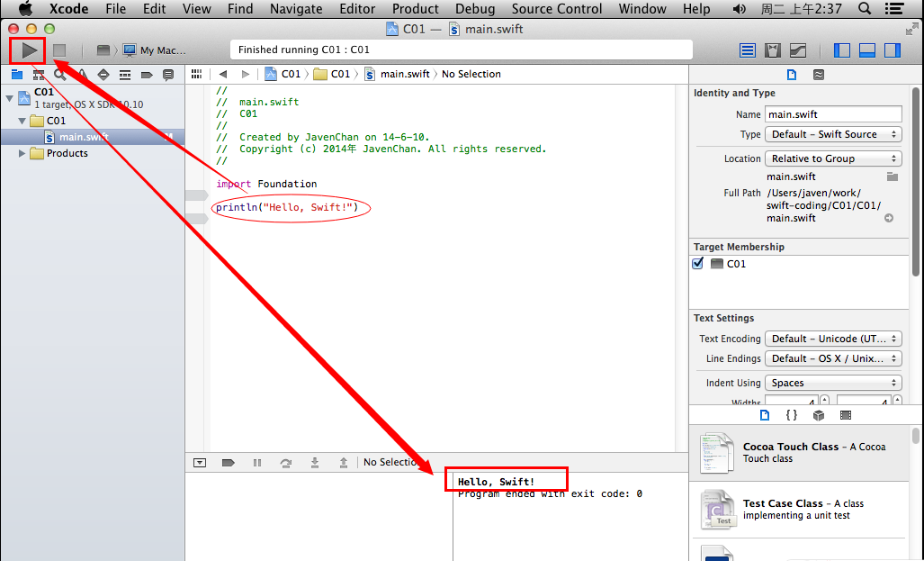Open the Source Control menu

coord(557,9)
